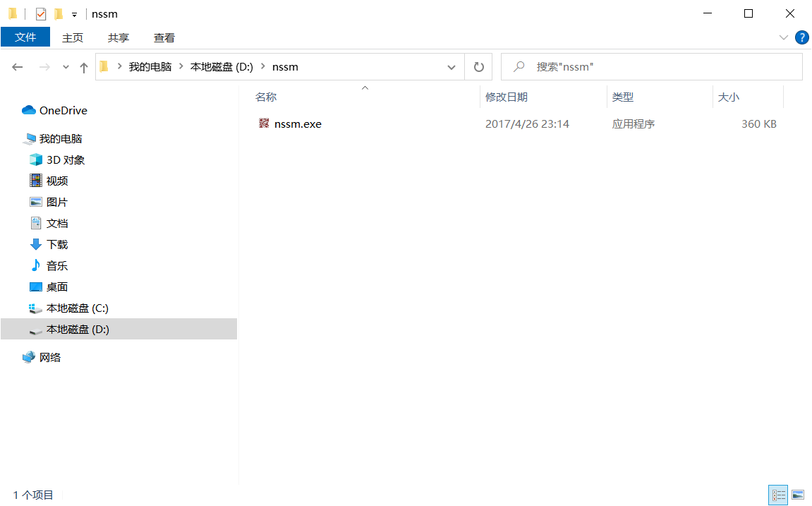Screen dimensions: 812x506
Task: Select 我的电脑 in the navigation pane
Action: (x=61, y=139)
